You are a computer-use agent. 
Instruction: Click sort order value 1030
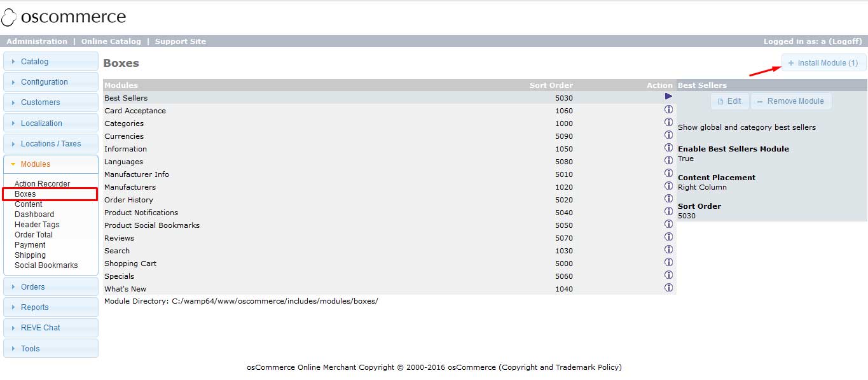pyautogui.click(x=563, y=251)
